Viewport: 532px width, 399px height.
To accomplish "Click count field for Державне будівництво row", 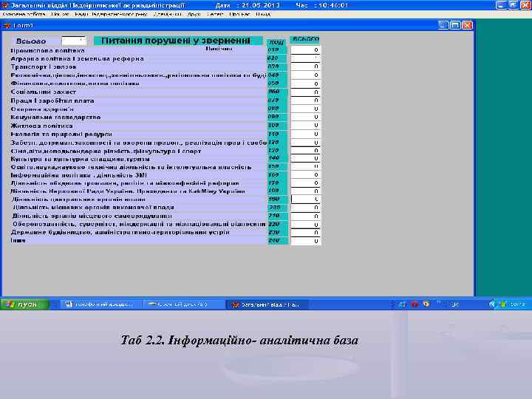I will point(305,233).
